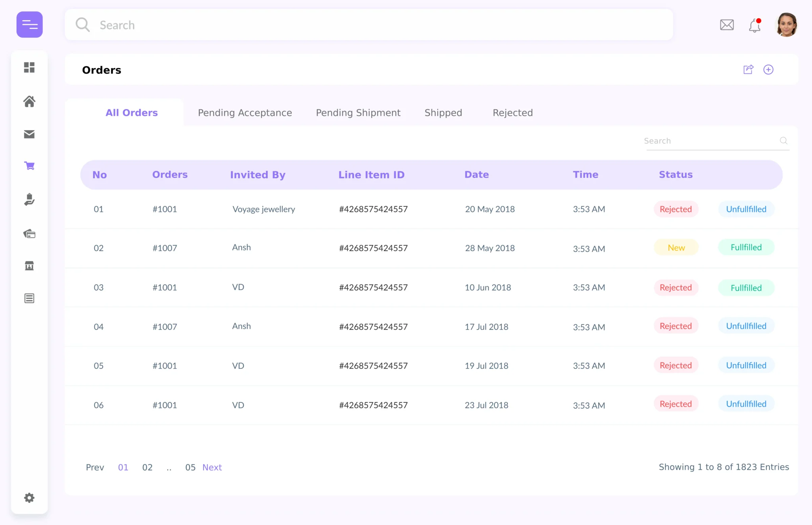Go to page 02 in pagination
This screenshot has width=812, height=525.
[147, 467]
